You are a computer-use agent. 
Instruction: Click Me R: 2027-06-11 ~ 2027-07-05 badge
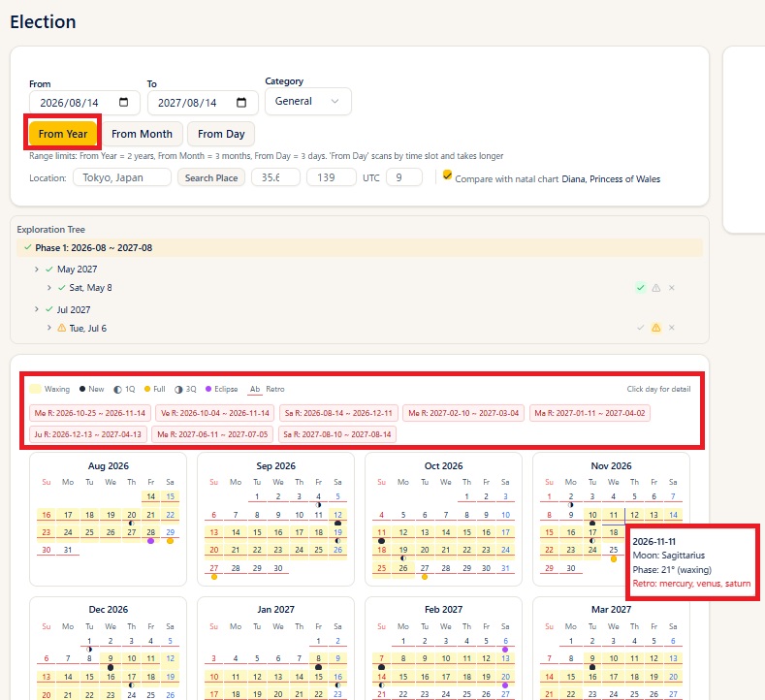(x=212, y=434)
